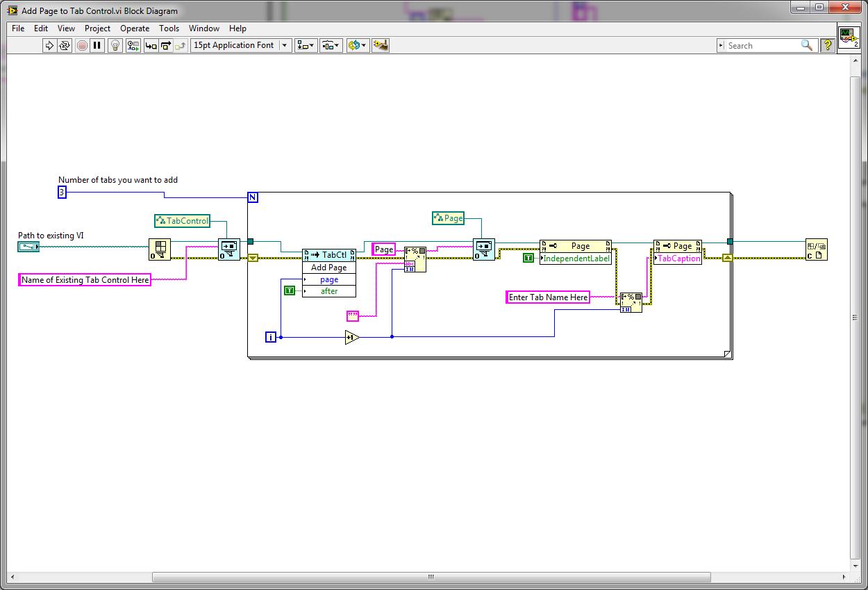
Task: Click the vertical scrollbar thumb
Action: (855, 317)
